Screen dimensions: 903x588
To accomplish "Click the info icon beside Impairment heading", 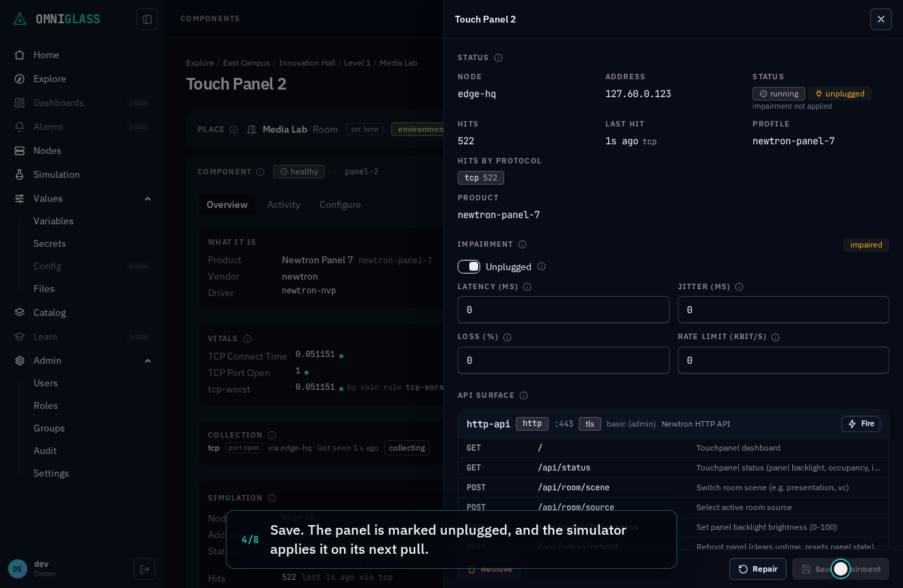I will pyautogui.click(x=522, y=245).
